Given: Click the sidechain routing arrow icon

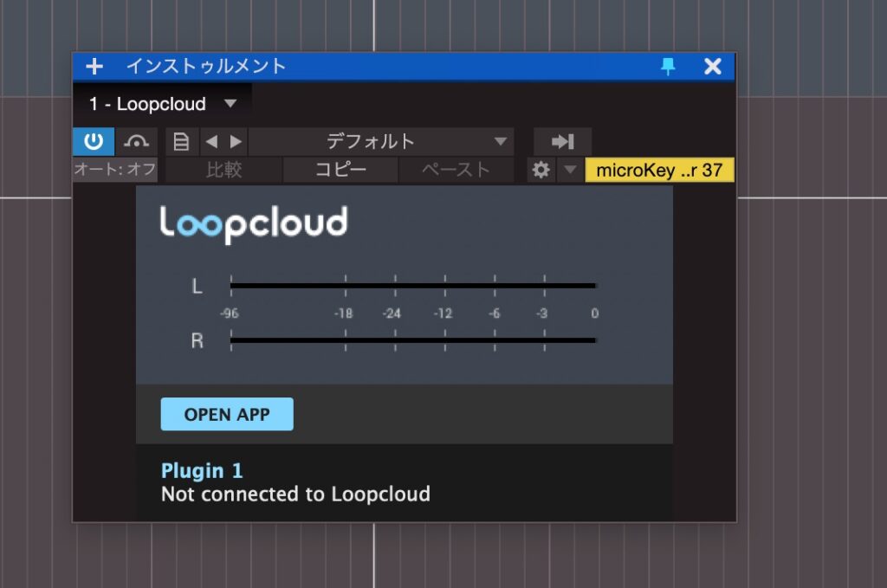Looking at the screenshot, I should [562, 141].
